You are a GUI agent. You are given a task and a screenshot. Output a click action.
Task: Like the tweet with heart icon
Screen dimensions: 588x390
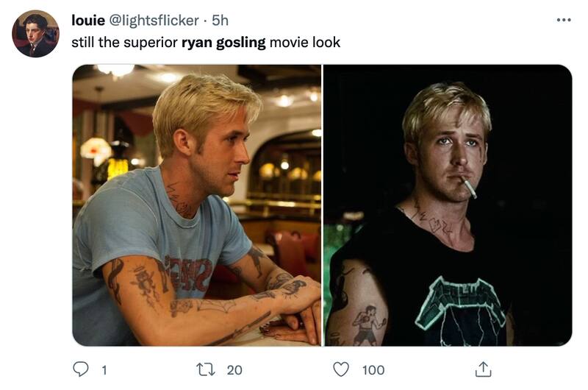pos(341,369)
